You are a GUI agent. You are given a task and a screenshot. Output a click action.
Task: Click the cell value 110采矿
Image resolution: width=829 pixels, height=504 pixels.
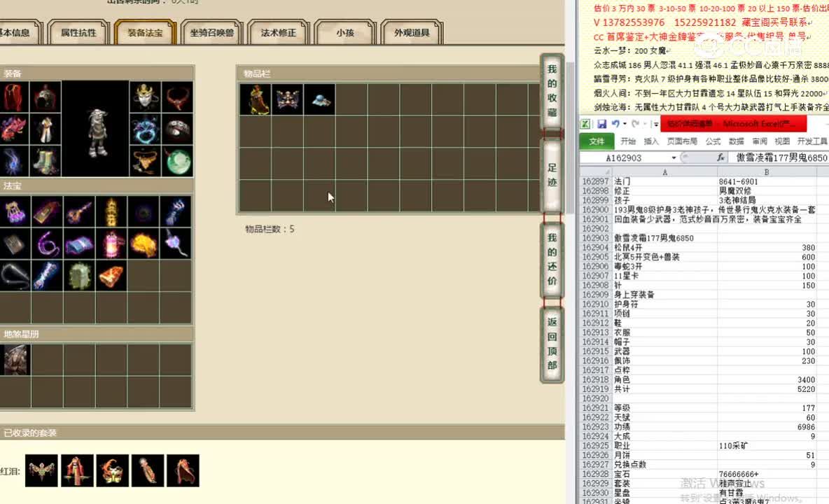(767, 446)
